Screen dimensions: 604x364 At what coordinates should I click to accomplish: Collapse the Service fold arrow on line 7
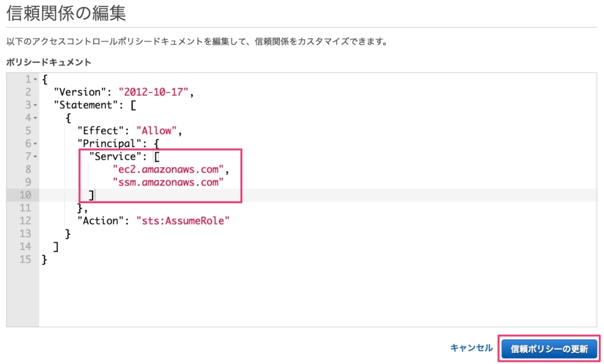35,157
